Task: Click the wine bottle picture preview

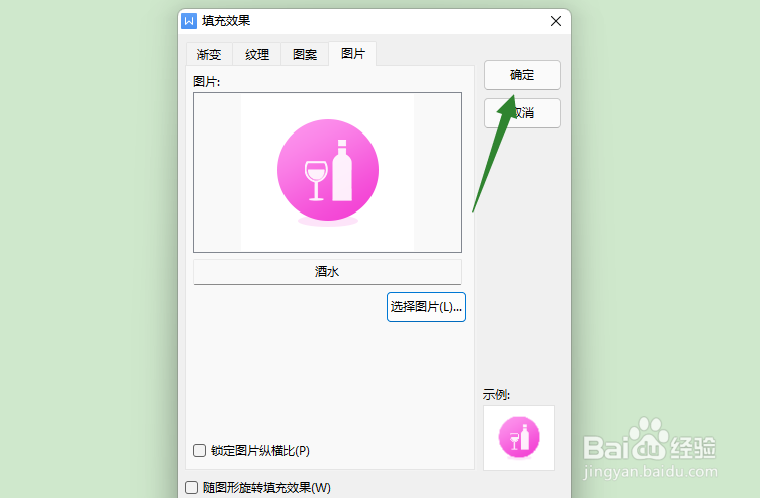Action: 327,173
